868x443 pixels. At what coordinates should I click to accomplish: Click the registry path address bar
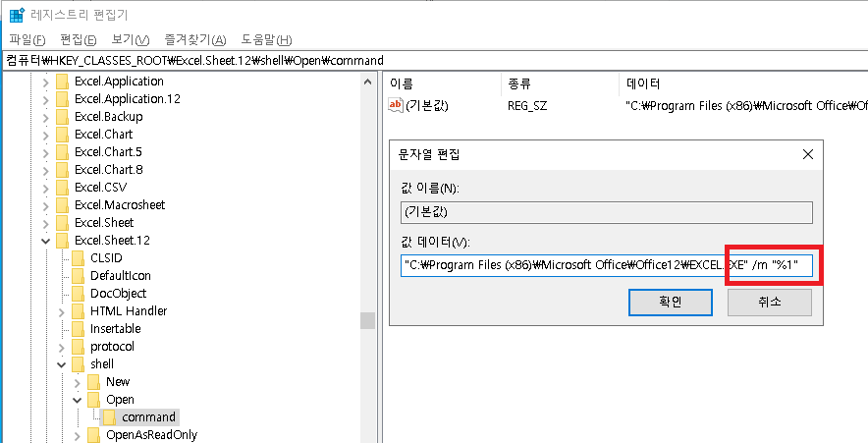434,60
